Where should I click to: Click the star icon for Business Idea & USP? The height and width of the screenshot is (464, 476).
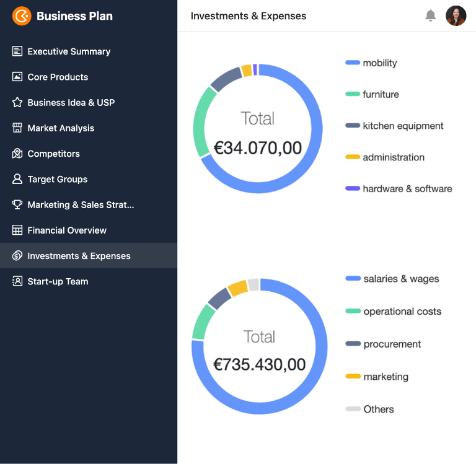17,102
